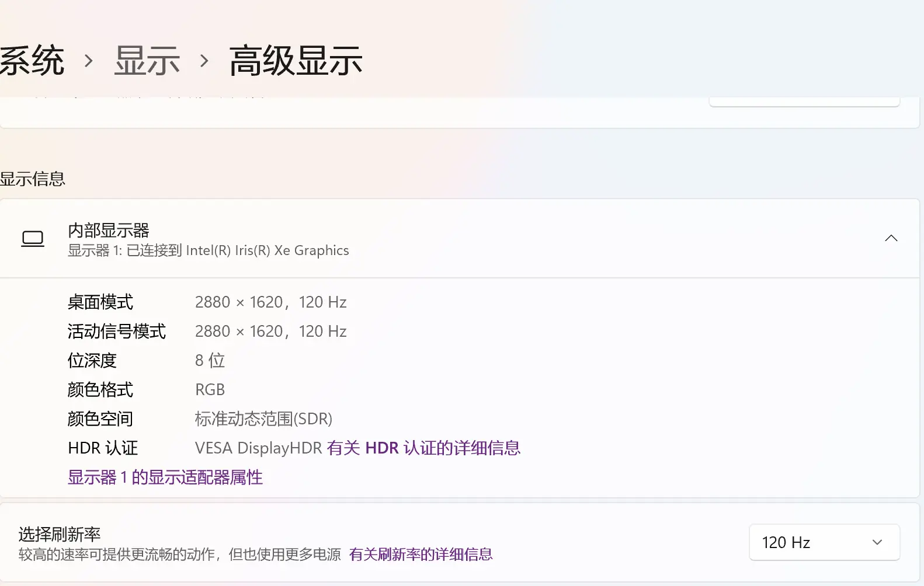Click the RGB color format value
Viewport: 924px width, 586px height.
click(x=210, y=390)
